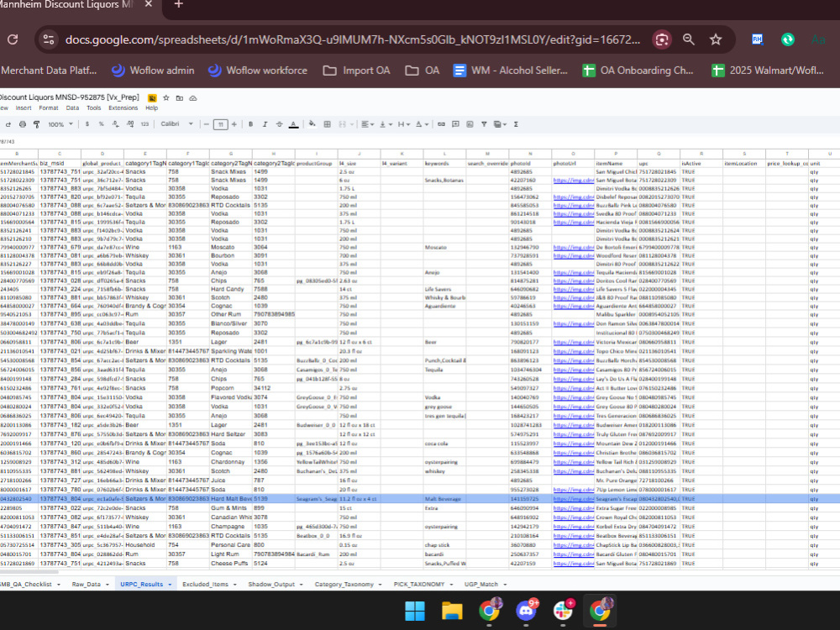
Task: Open the fill color picker
Action: [x=312, y=124]
